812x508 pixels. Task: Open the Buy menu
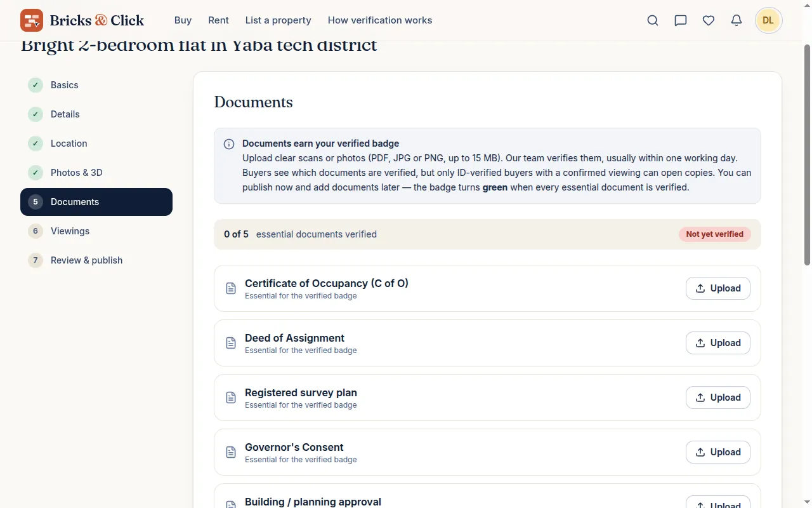183,20
